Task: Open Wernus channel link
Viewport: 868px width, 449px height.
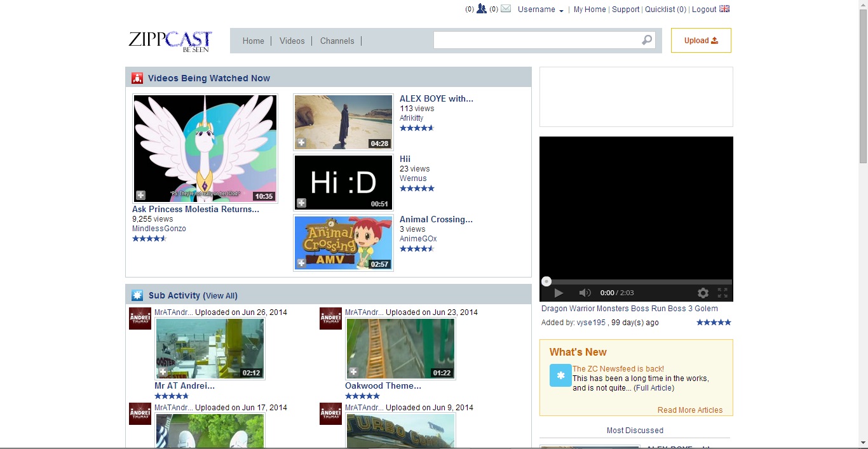Action: click(x=413, y=178)
